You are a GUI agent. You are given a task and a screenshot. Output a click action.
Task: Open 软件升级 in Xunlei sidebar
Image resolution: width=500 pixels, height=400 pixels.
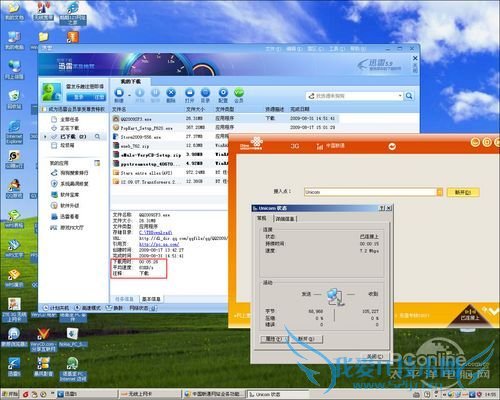tap(65, 206)
